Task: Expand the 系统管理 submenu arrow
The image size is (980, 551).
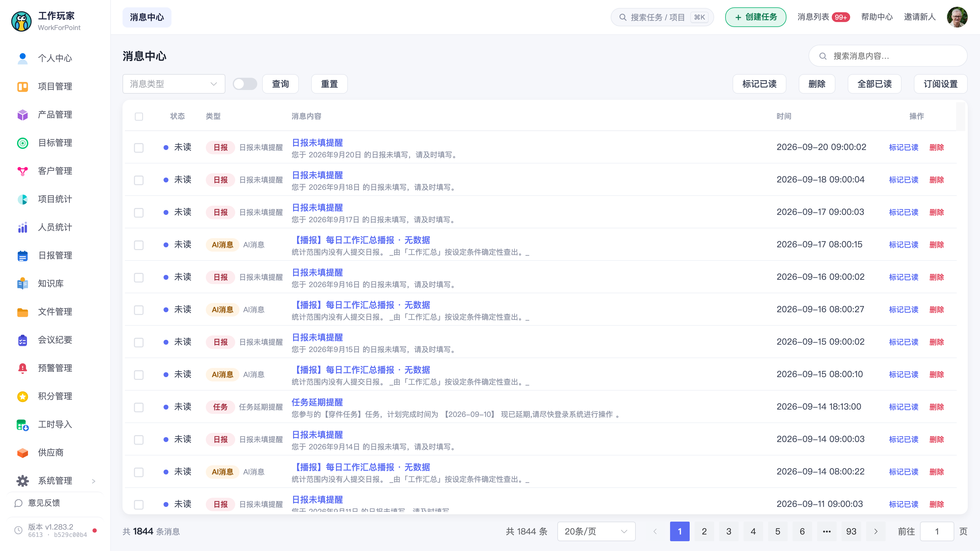Action: [x=94, y=481]
